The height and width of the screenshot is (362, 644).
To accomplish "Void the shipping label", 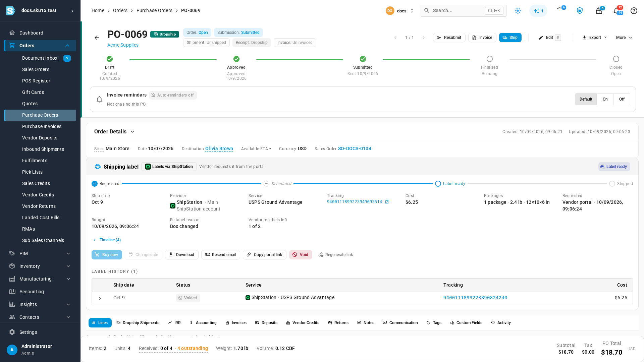I will [301, 255].
